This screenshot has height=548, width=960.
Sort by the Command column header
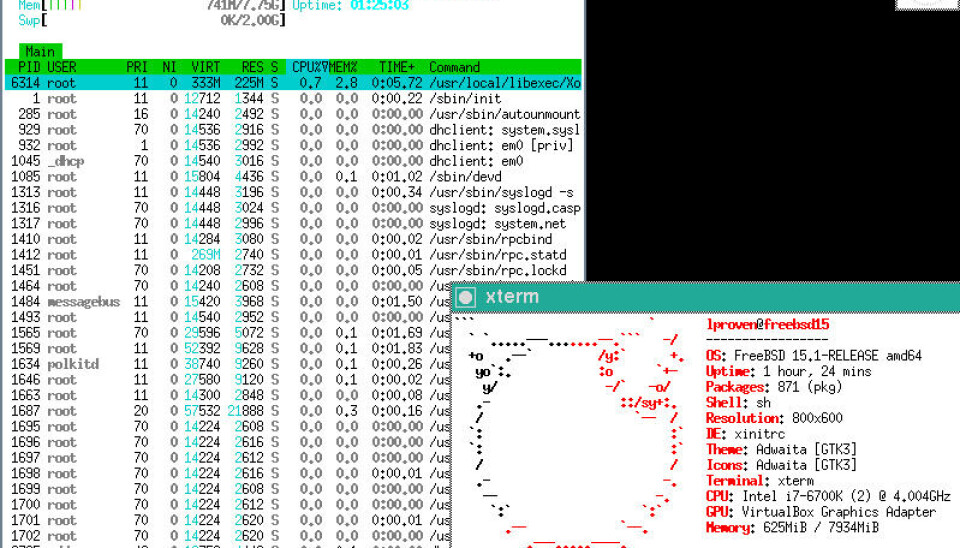pyautogui.click(x=454, y=67)
